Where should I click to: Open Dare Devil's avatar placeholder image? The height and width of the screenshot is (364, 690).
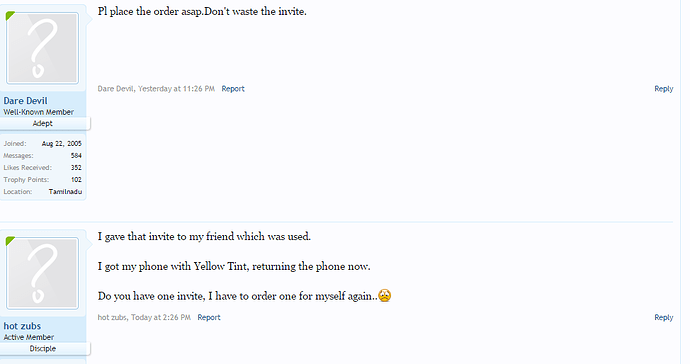pyautogui.click(x=42, y=48)
